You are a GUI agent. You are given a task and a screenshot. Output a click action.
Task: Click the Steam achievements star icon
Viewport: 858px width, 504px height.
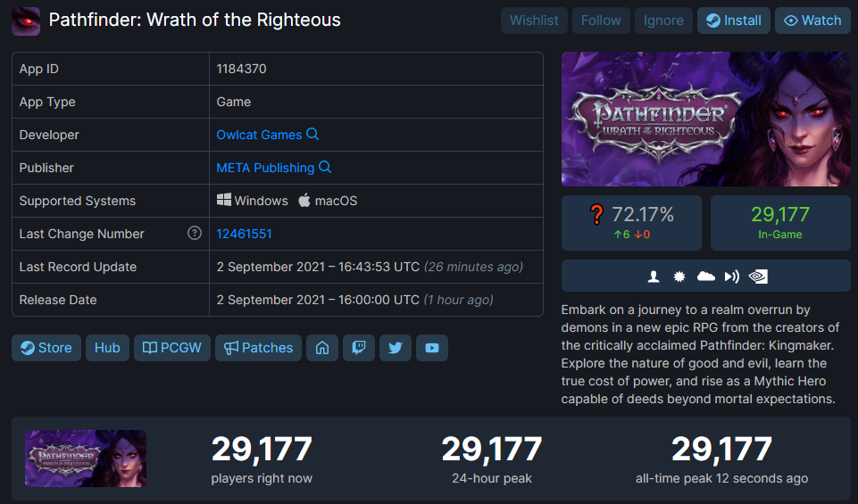click(x=679, y=277)
